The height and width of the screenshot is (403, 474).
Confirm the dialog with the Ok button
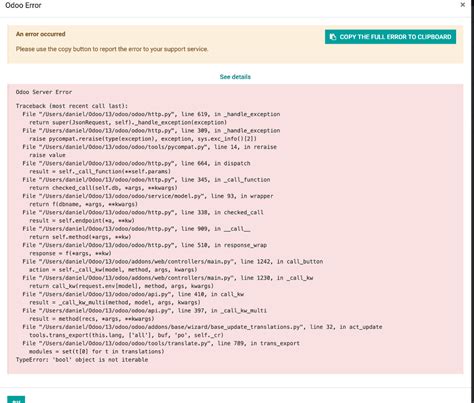point(16,400)
